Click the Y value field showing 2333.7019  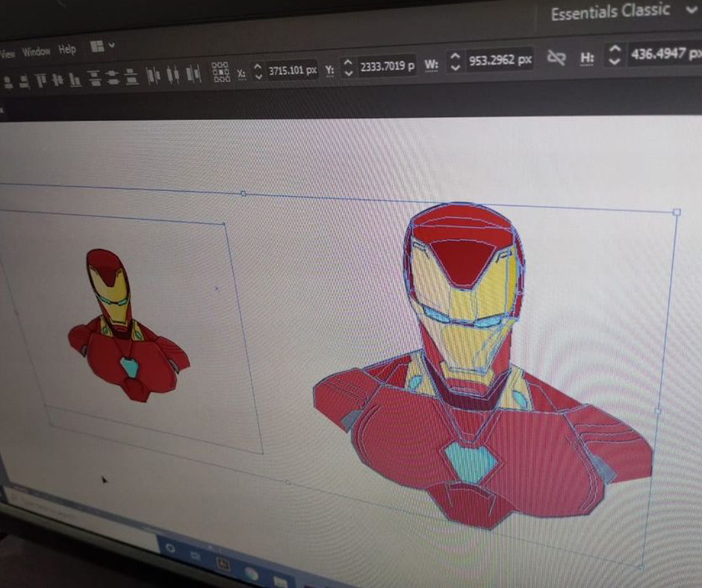(387, 66)
